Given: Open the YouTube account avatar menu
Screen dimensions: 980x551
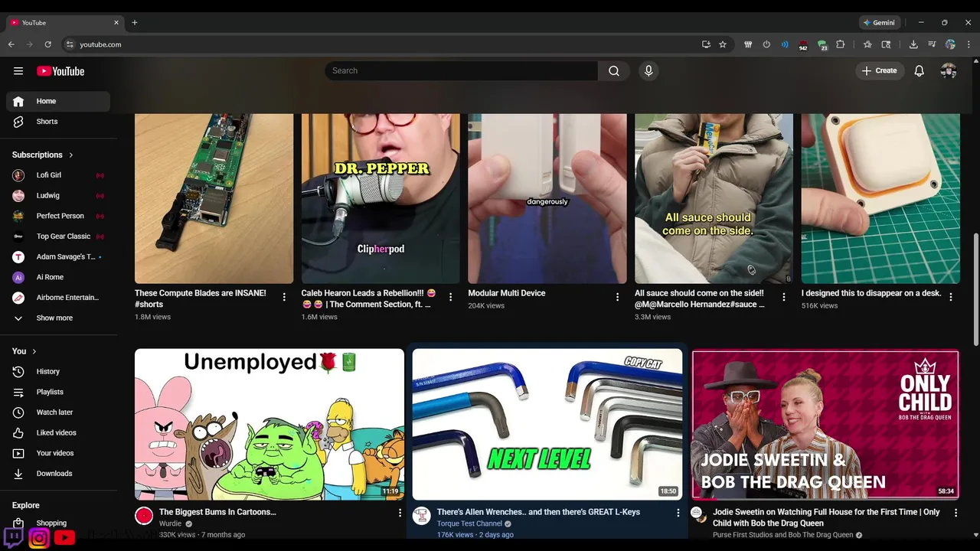Looking at the screenshot, I should pos(949,71).
